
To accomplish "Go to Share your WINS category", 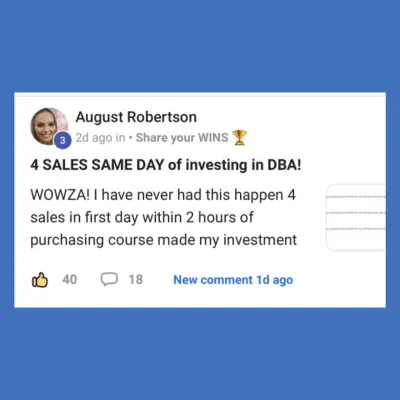I will (182, 138).
